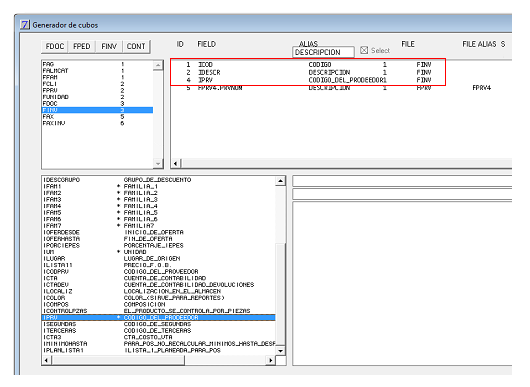The image size is (530, 387).
Task: Click the CONT button
Action: (x=136, y=46)
